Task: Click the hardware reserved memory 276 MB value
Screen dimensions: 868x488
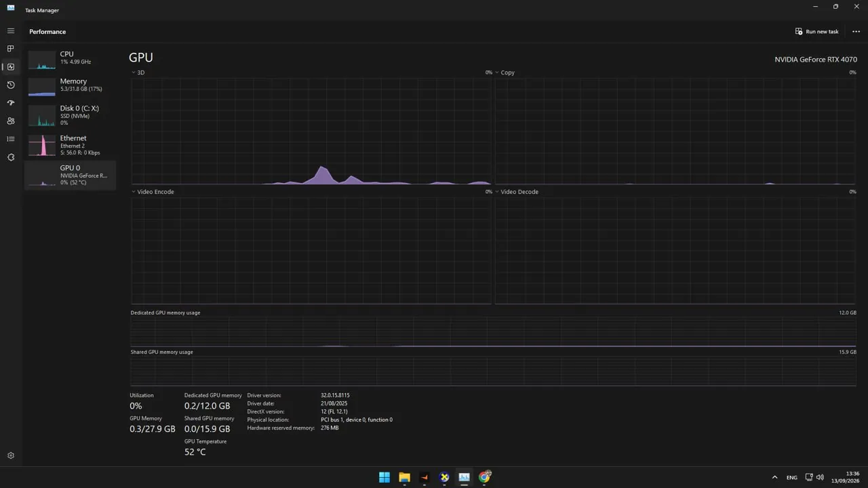Action: coord(330,428)
